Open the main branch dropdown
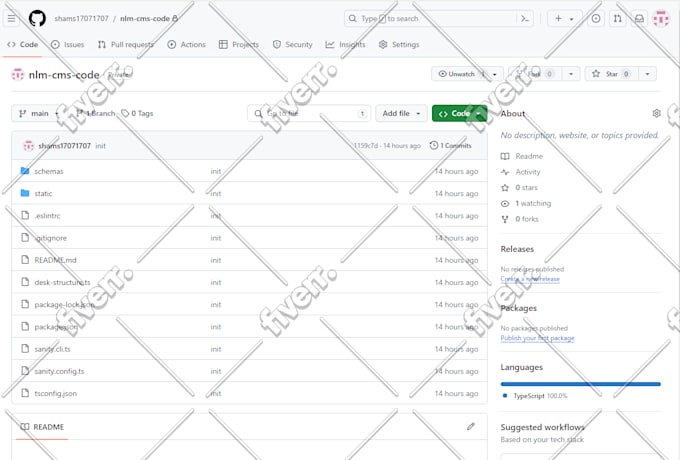Screen dimensions: 680x460 [x=39, y=113]
